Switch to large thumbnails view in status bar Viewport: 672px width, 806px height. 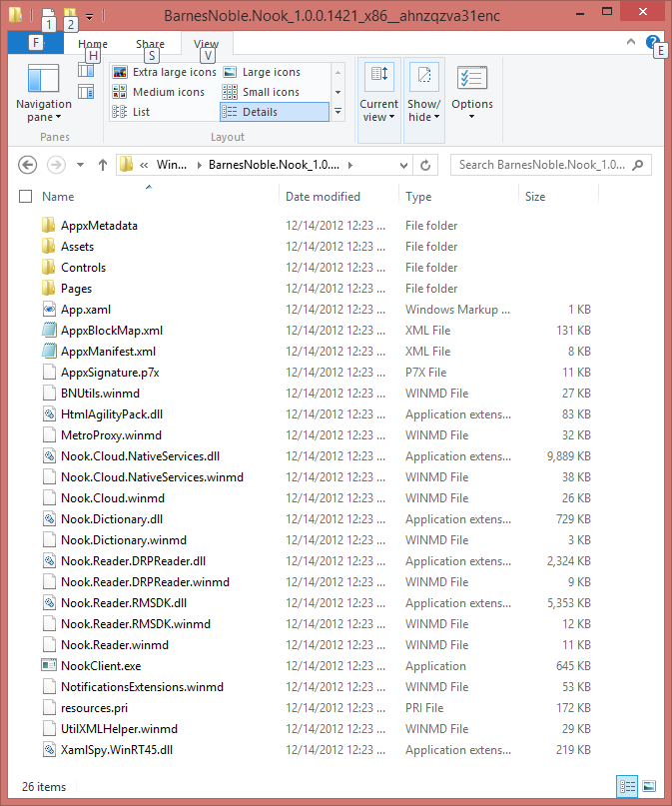point(649,786)
